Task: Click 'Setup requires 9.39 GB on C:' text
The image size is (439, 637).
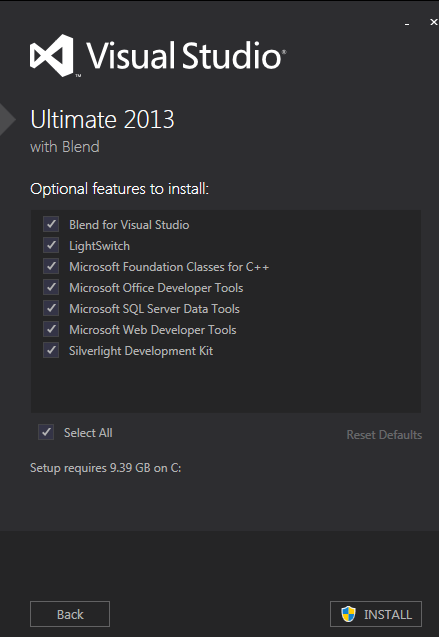Action: (106, 468)
